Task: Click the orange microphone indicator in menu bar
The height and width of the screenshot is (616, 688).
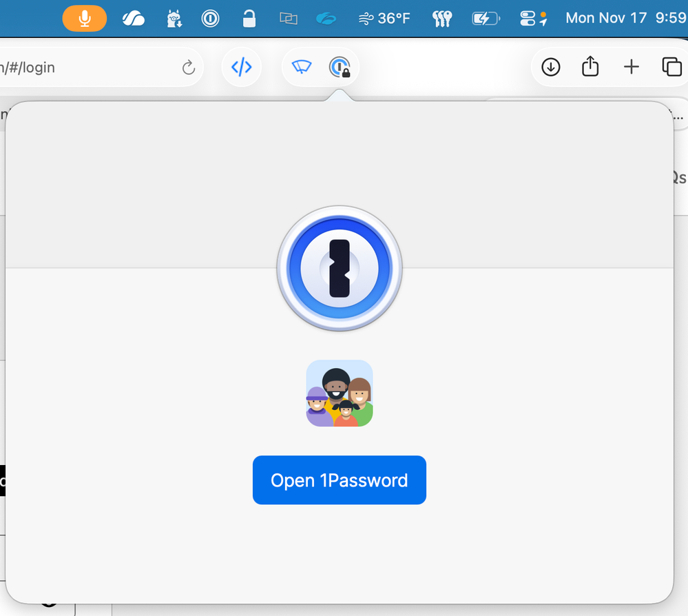Action: (x=85, y=18)
